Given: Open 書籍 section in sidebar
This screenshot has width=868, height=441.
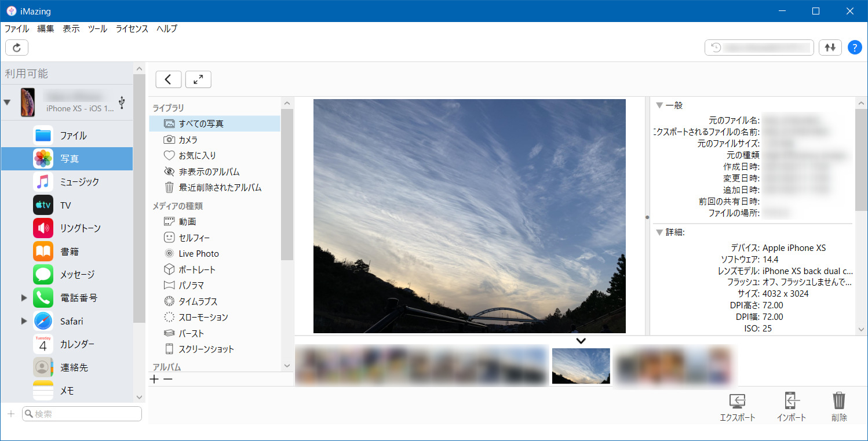Looking at the screenshot, I should (x=67, y=252).
